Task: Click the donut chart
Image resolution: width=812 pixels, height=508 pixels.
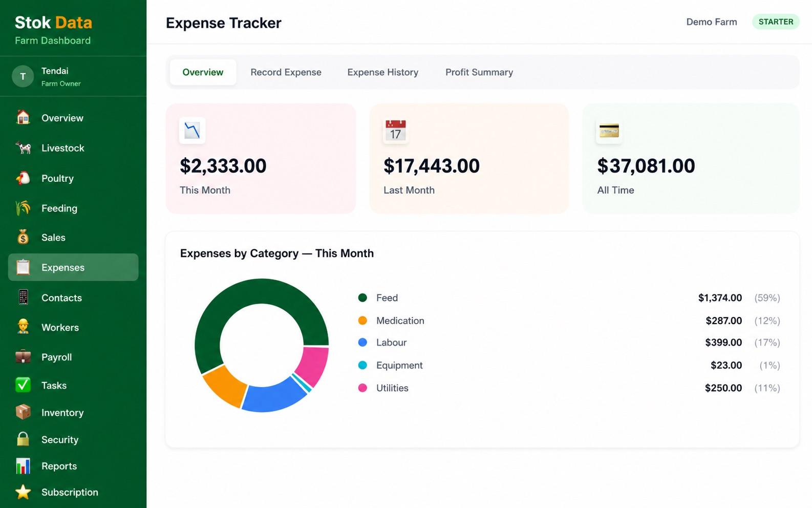Action: pyautogui.click(x=262, y=345)
